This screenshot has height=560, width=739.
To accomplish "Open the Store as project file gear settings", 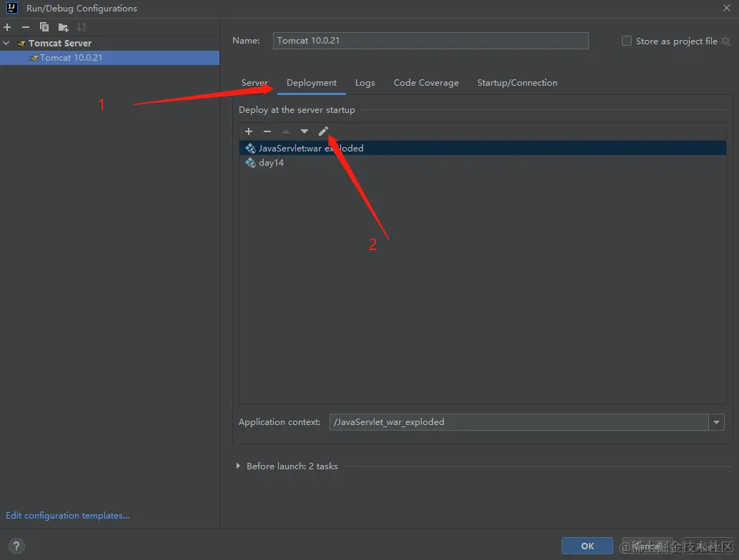I will point(726,41).
